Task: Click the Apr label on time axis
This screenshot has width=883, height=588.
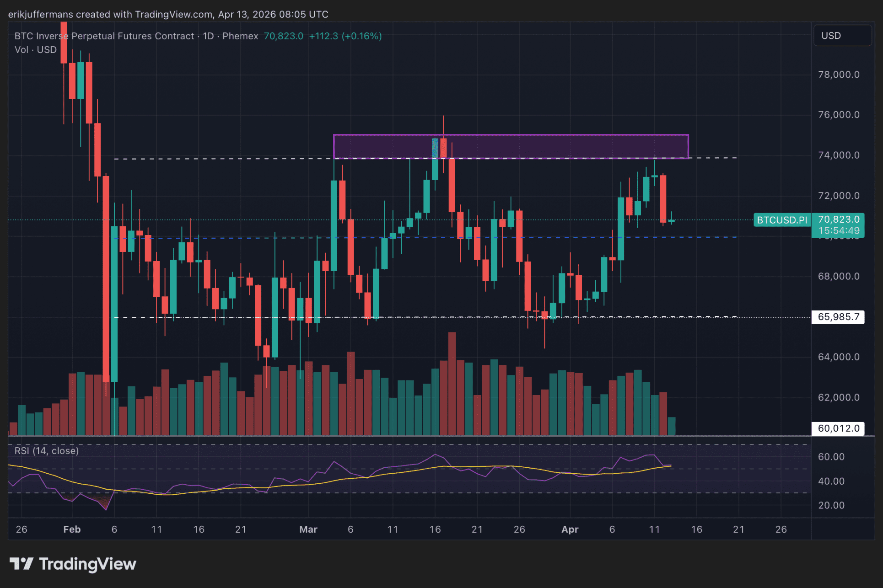Action: [x=570, y=529]
